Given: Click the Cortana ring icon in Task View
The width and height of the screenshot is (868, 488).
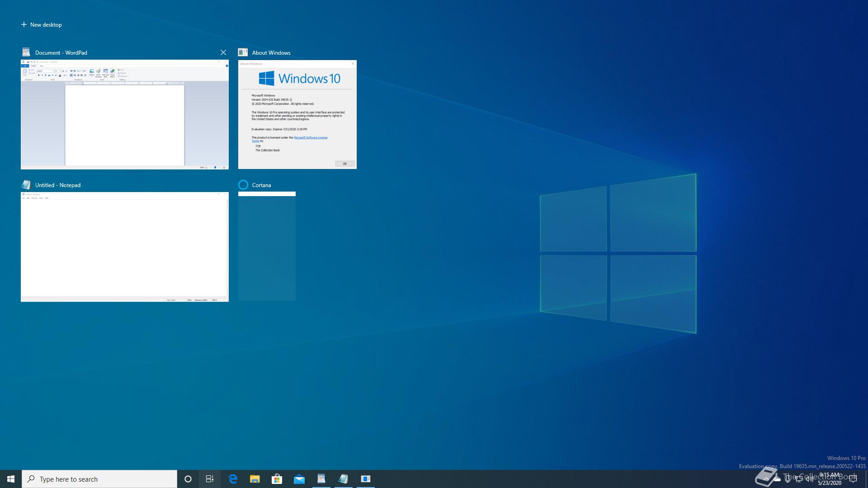Looking at the screenshot, I should tap(243, 185).
